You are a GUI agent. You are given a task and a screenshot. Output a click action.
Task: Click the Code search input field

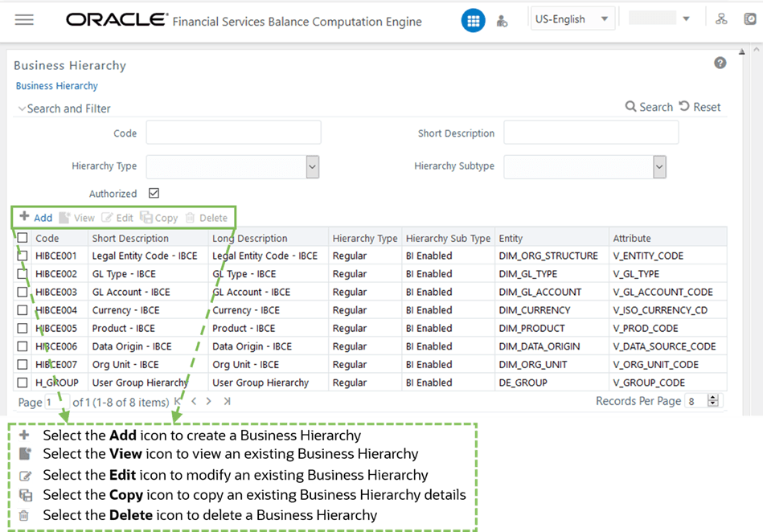(234, 133)
